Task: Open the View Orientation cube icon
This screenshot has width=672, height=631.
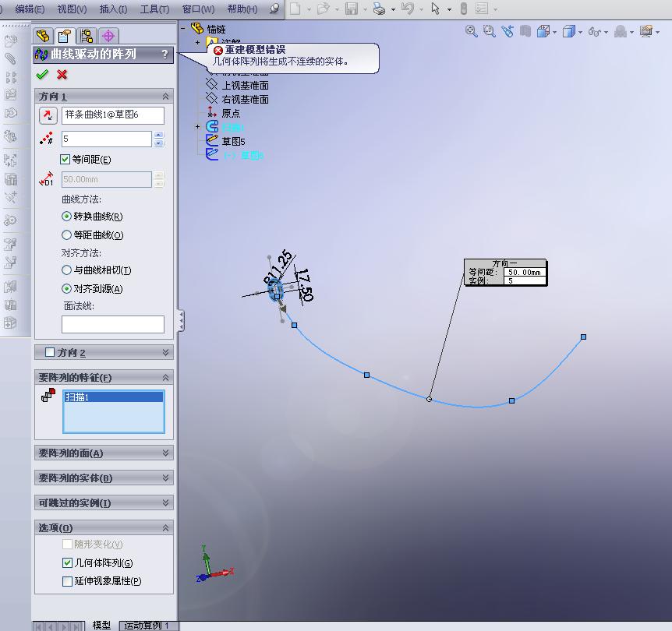Action: coord(543,31)
